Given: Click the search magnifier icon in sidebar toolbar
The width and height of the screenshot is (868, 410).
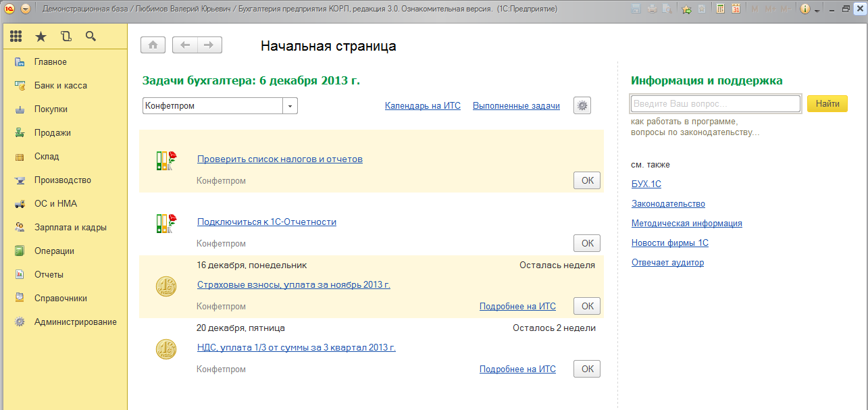Looking at the screenshot, I should (x=91, y=36).
